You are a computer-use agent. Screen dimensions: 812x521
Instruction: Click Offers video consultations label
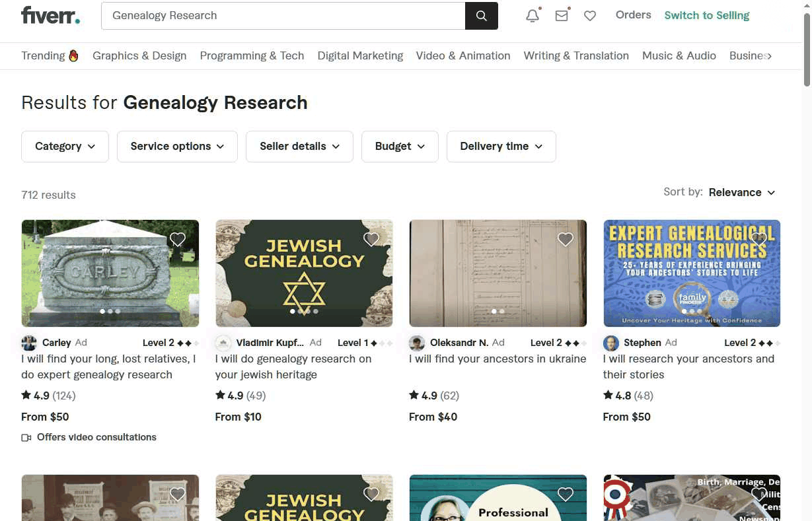pyautogui.click(x=96, y=437)
